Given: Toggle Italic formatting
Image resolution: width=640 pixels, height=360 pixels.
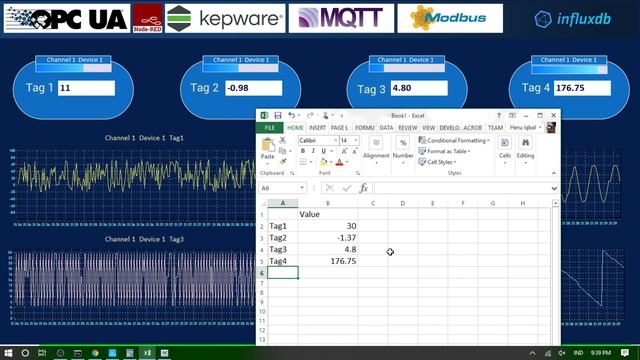Looking at the screenshot, I should coord(313,151).
